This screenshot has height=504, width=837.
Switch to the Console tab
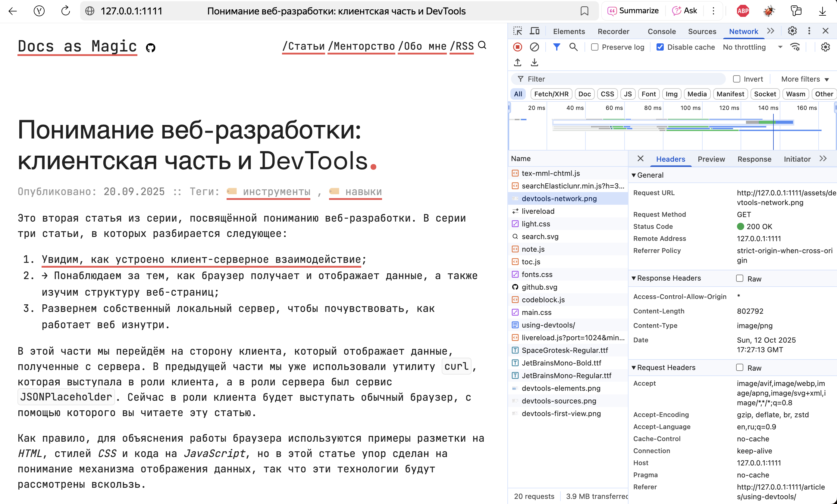(x=661, y=31)
